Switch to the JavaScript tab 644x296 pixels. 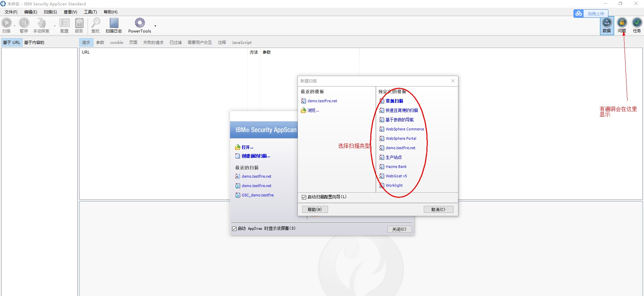click(x=242, y=43)
